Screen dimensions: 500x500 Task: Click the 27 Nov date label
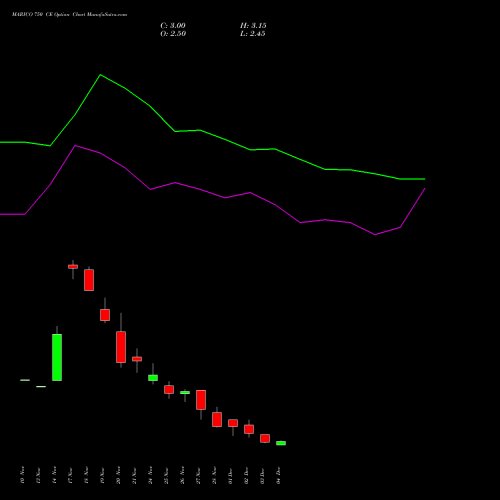(198, 475)
